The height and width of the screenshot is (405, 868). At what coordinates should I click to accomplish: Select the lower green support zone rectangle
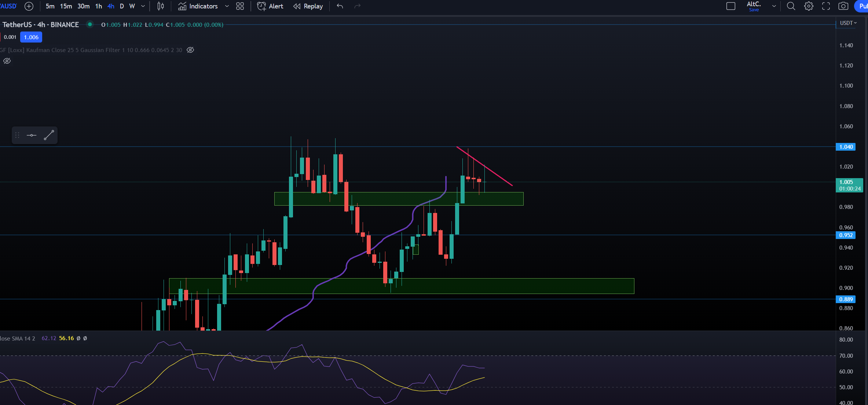pyautogui.click(x=402, y=286)
